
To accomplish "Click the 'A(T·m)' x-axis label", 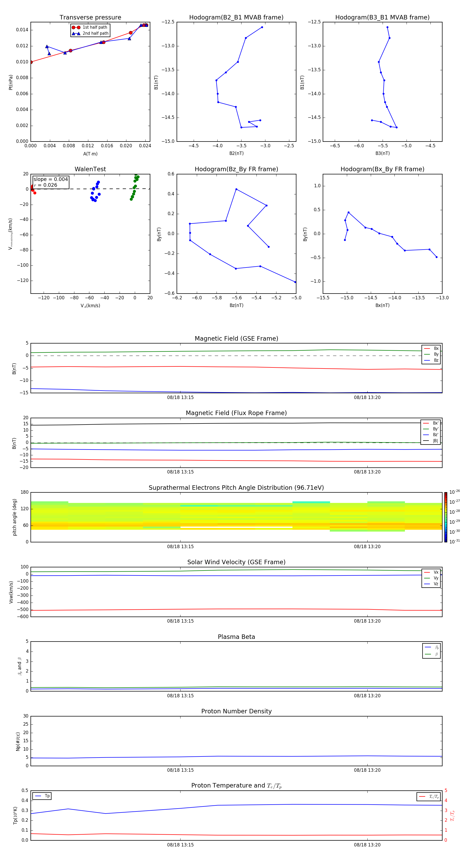I will click(90, 154).
